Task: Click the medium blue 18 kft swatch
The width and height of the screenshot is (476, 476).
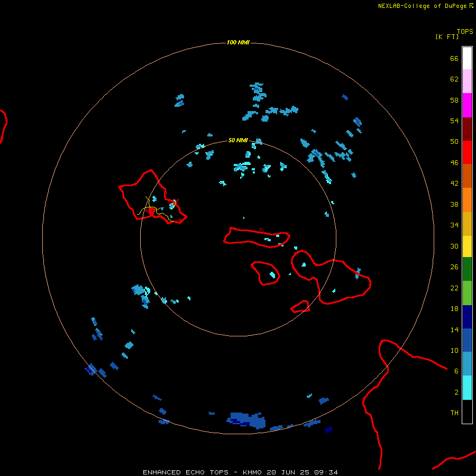Action: pyautogui.click(x=467, y=340)
